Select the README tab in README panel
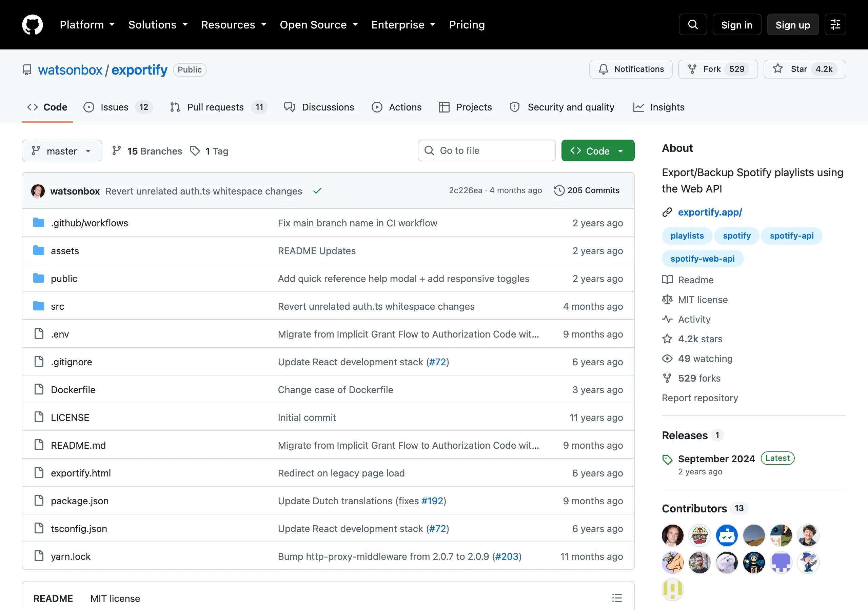 (x=53, y=598)
